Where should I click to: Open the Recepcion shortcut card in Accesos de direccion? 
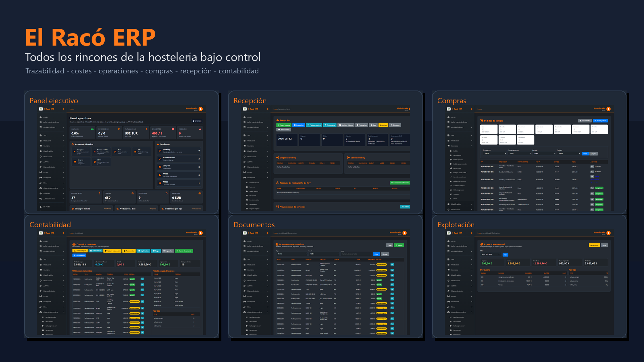(x=81, y=151)
